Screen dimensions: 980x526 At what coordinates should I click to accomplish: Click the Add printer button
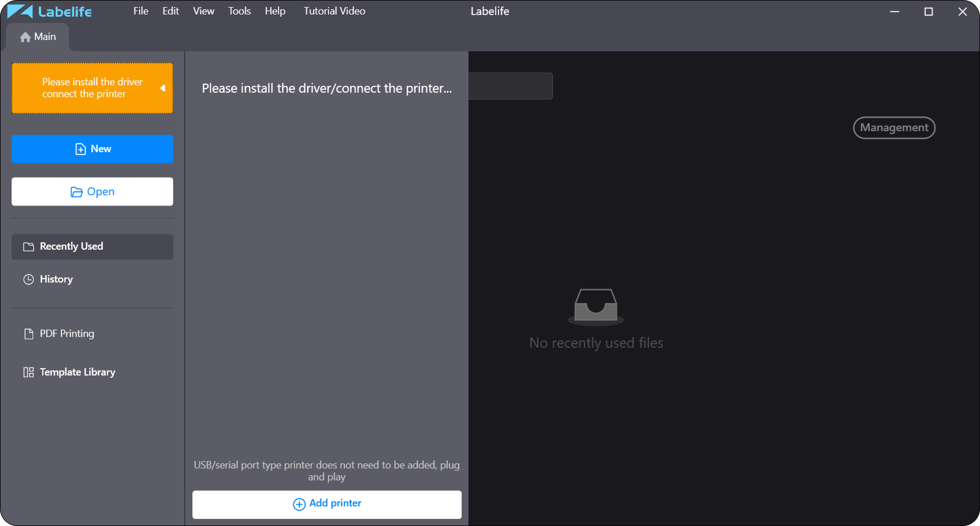click(327, 504)
